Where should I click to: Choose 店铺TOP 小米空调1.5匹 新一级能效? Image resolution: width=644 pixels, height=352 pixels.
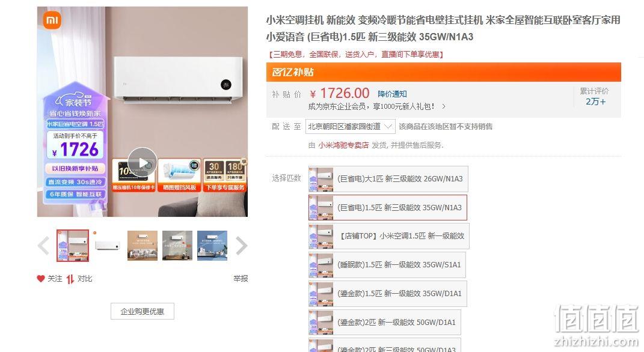(388, 236)
